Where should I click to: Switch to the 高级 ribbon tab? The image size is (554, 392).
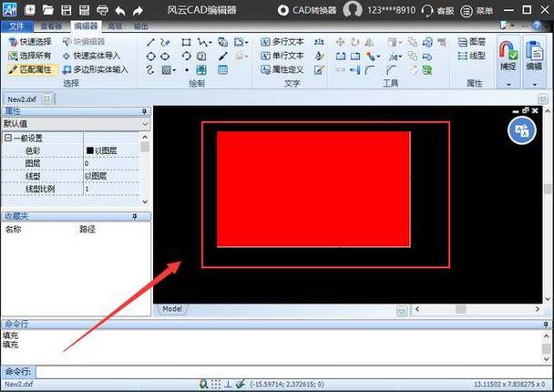(x=115, y=26)
